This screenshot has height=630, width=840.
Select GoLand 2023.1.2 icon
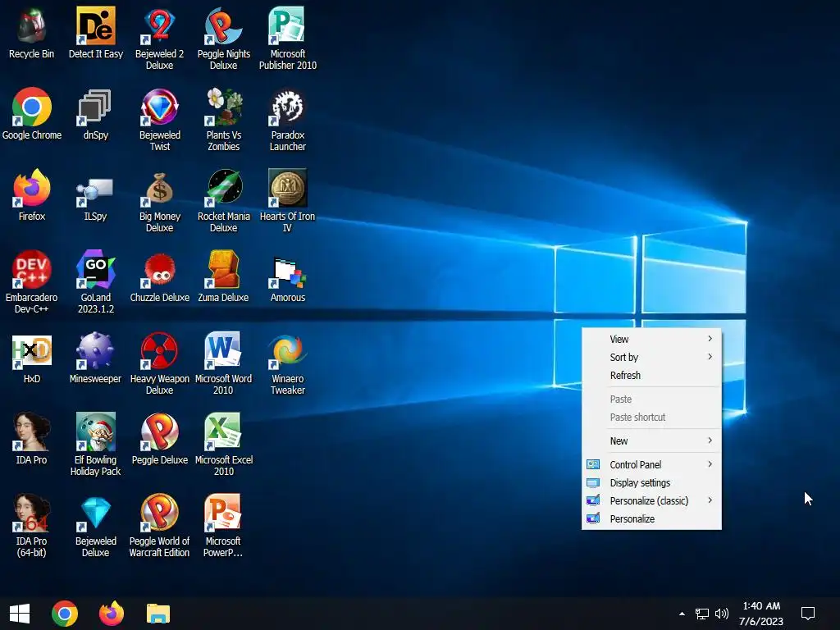95,282
